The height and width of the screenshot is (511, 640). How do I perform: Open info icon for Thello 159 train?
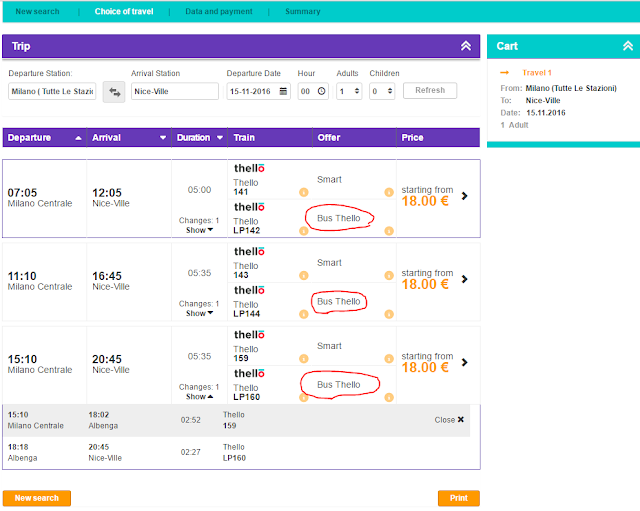[304, 358]
